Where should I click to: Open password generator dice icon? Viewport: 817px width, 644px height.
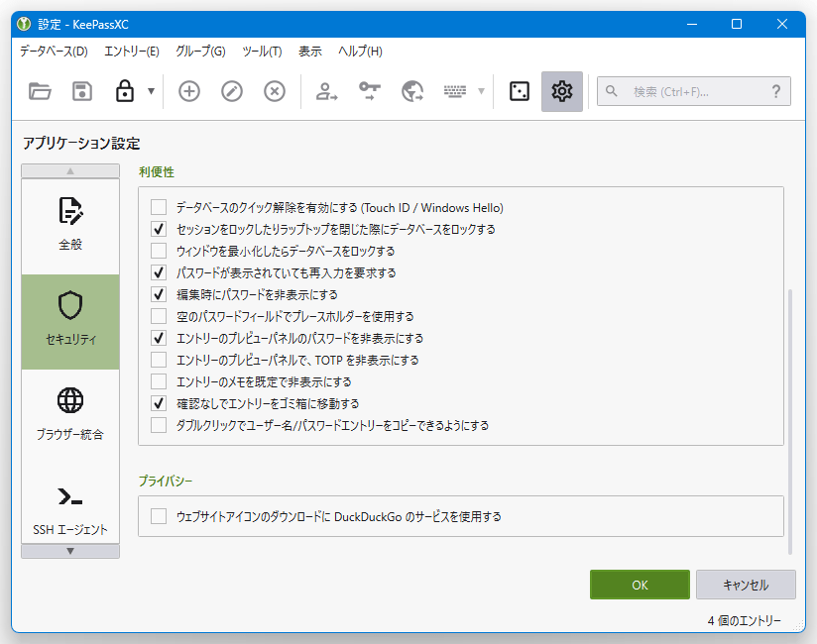coord(519,91)
